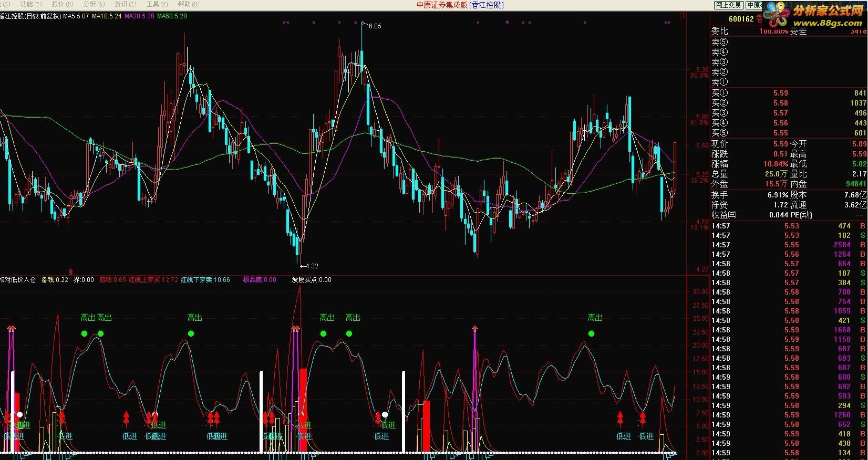Viewport: 868px width, 460px height.
Task: Click the 换手 6.91% value
Action: [x=778, y=195]
